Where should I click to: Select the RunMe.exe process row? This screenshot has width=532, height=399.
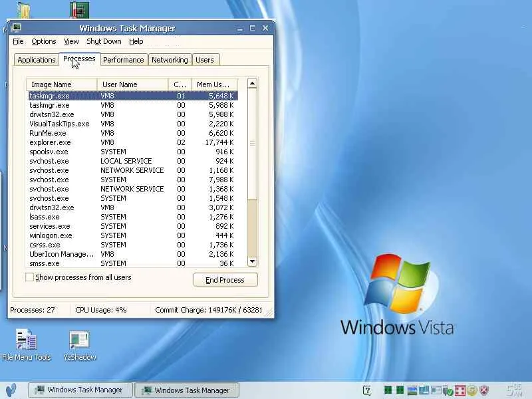(132, 133)
